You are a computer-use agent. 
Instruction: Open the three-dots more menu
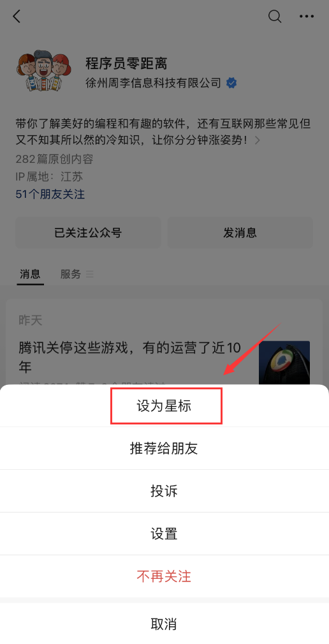pyautogui.click(x=307, y=17)
